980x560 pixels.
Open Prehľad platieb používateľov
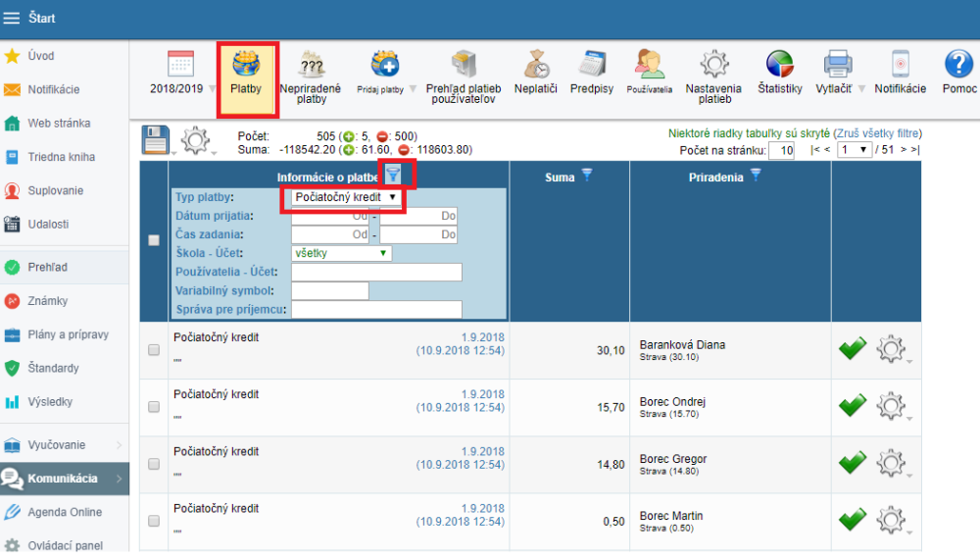coord(464,78)
